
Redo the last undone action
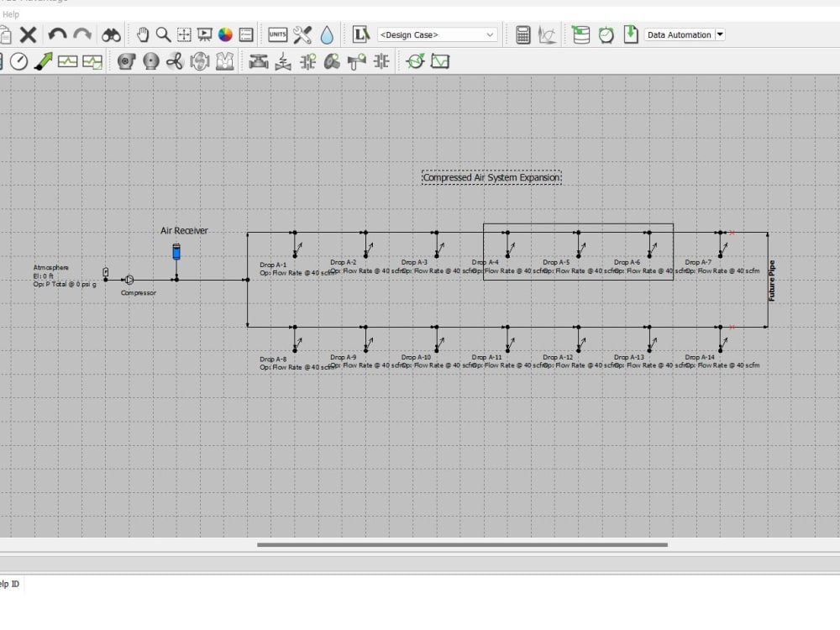(x=81, y=34)
